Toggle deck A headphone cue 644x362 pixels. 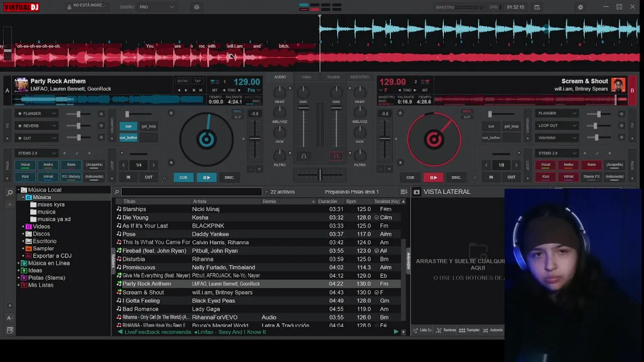pyautogui.click(x=304, y=156)
